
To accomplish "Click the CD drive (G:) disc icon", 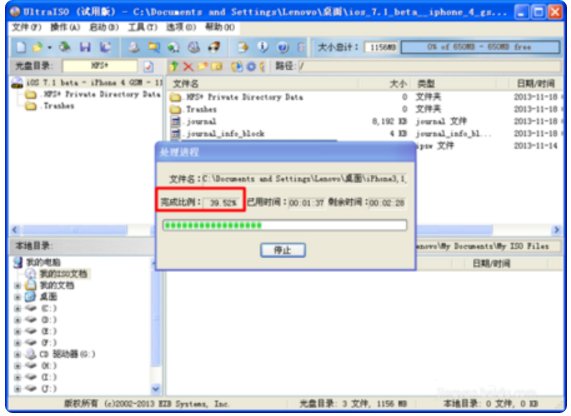I will [31, 354].
